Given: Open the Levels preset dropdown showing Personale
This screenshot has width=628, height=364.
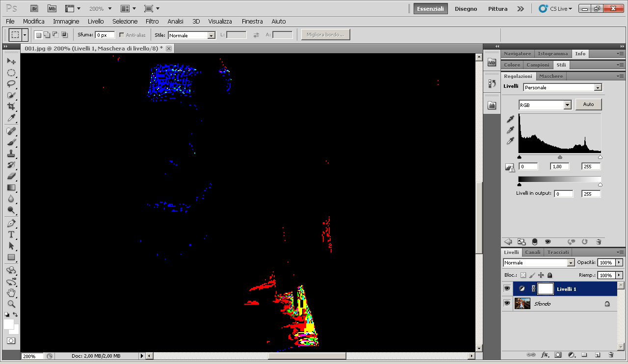Looking at the screenshot, I should point(562,87).
